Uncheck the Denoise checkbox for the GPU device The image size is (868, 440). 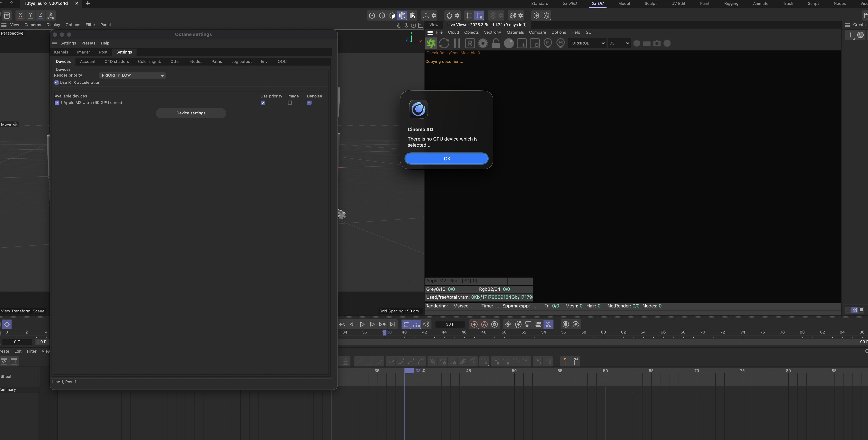point(309,103)
